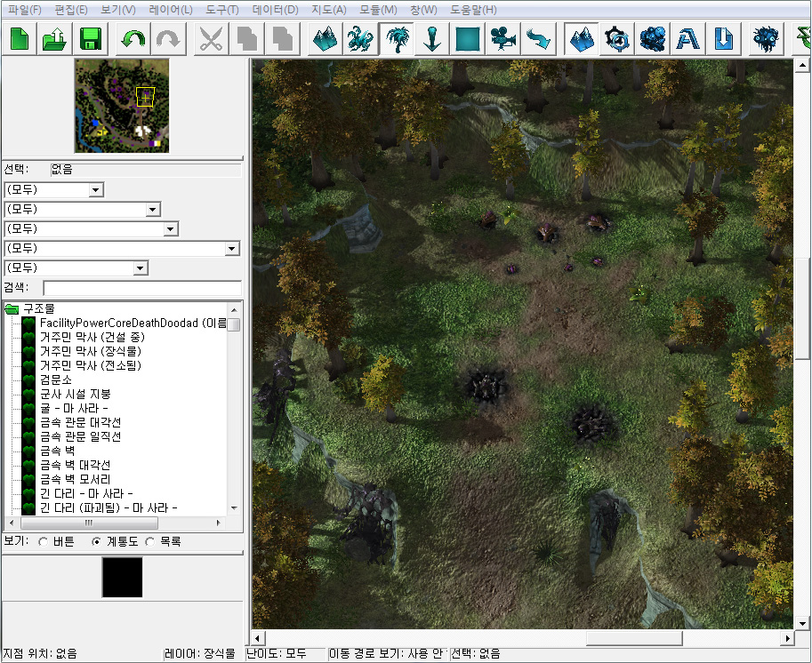812x663 pixels.
Task: Select 거주민 막사 (건설 중) item
Action: 92,338
